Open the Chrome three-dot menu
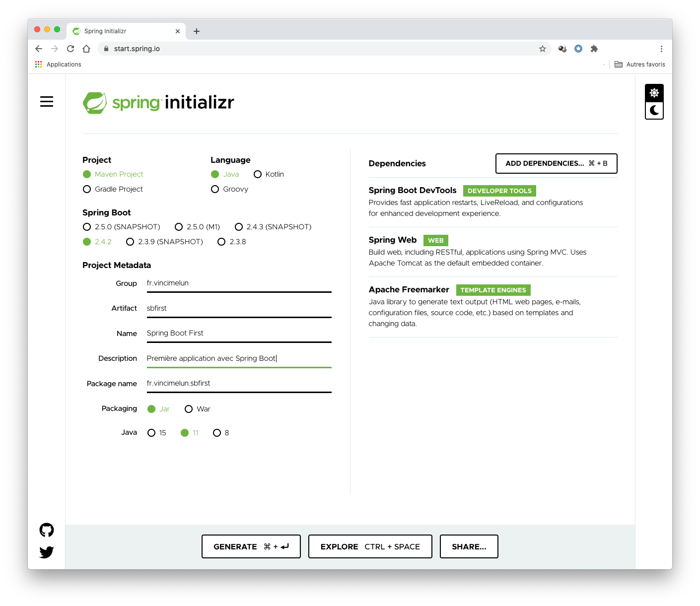Image resolution: width=700 pixels, height=606 pixels. click(661, 49)
